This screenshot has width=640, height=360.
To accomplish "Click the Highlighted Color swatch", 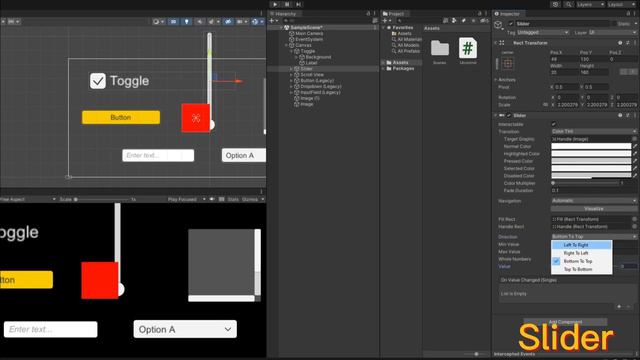I will [x=591, y=153].
